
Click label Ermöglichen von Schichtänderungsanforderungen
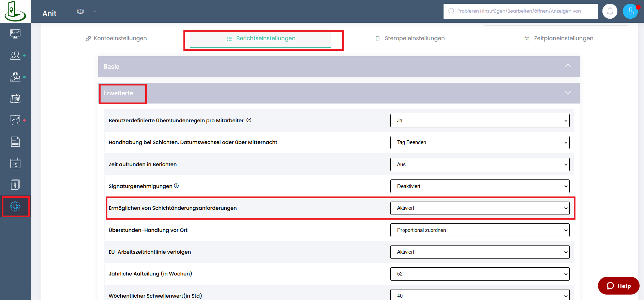pos(173,208)
